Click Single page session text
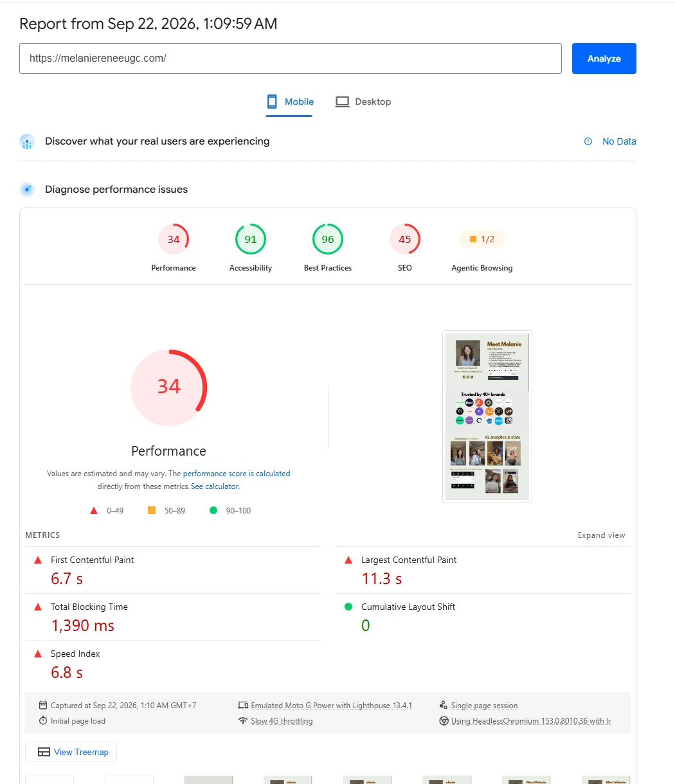This screenshot has height=784, width=675. pyautogui.click(x=484, y=706)
